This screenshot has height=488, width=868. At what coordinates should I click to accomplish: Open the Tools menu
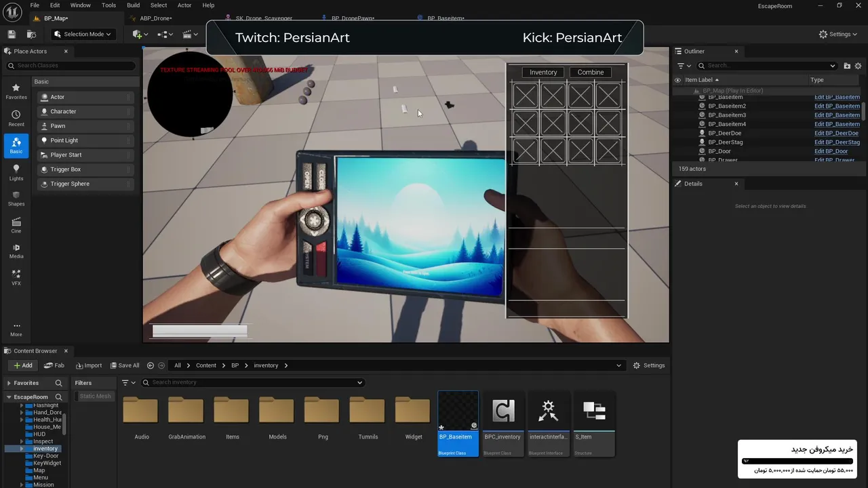[108, 5]
